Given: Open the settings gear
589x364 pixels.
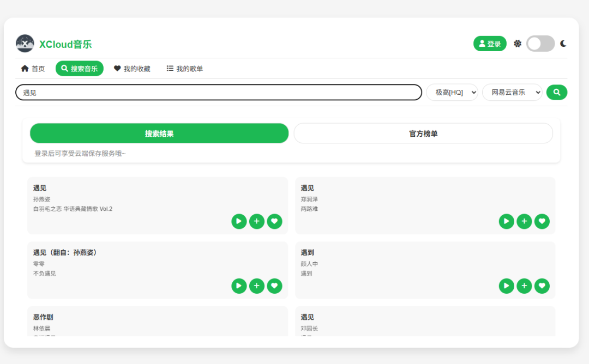Looking at the screenshot, I should pyautogui.click(x=517, y=44).
